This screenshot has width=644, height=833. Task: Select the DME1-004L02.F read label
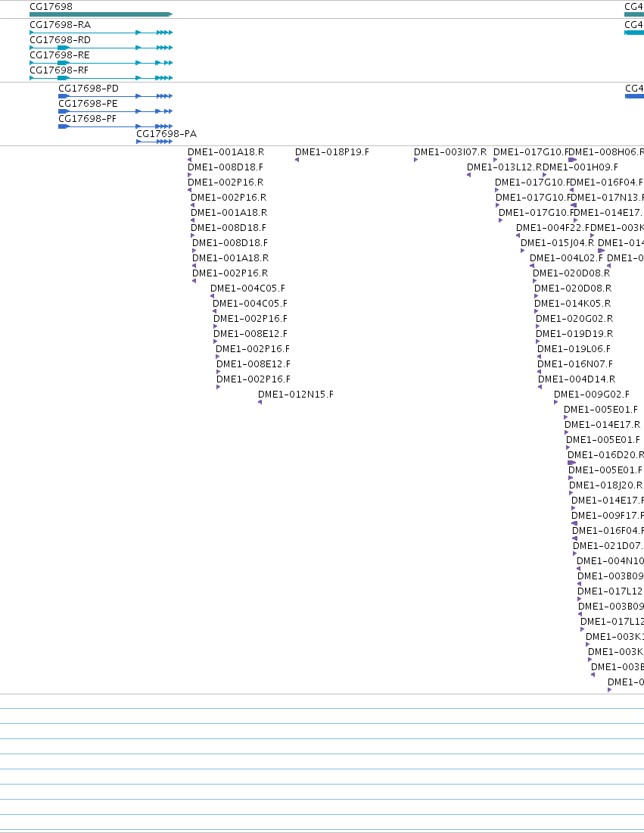click(x=567, y=258)
